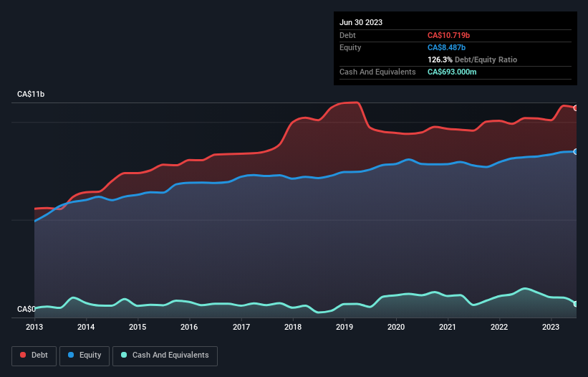Click the CA$0 y-axis label
Image resolution: width=588 pixels, height=377 pixels.
click(x=26, y=309)
